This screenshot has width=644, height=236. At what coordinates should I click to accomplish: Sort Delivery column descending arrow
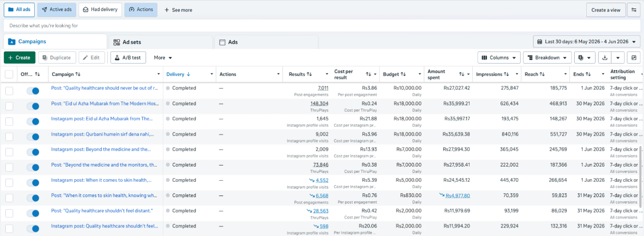click(x=188, y=74)
